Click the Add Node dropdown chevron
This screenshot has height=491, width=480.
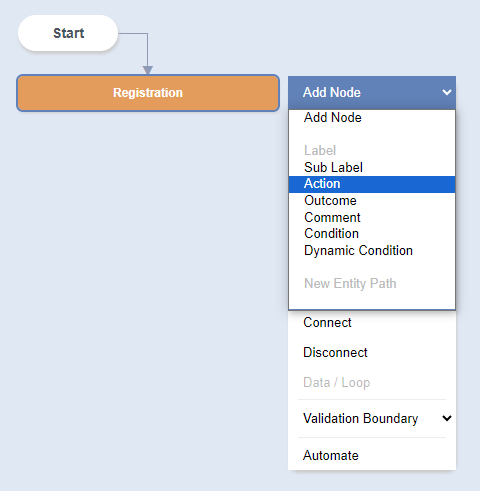click(x=447, y=92)
